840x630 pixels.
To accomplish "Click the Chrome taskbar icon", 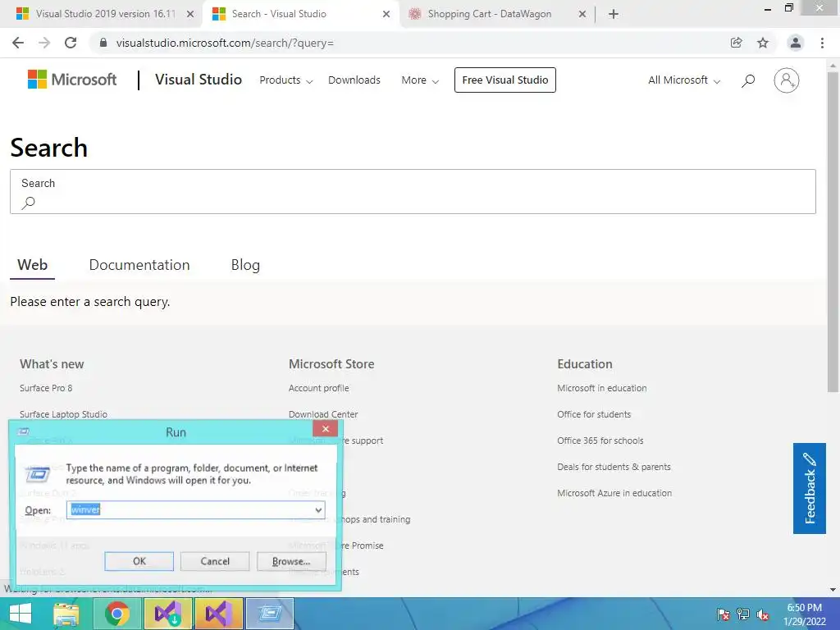I will pyautogui.click(x=116, y=614).
